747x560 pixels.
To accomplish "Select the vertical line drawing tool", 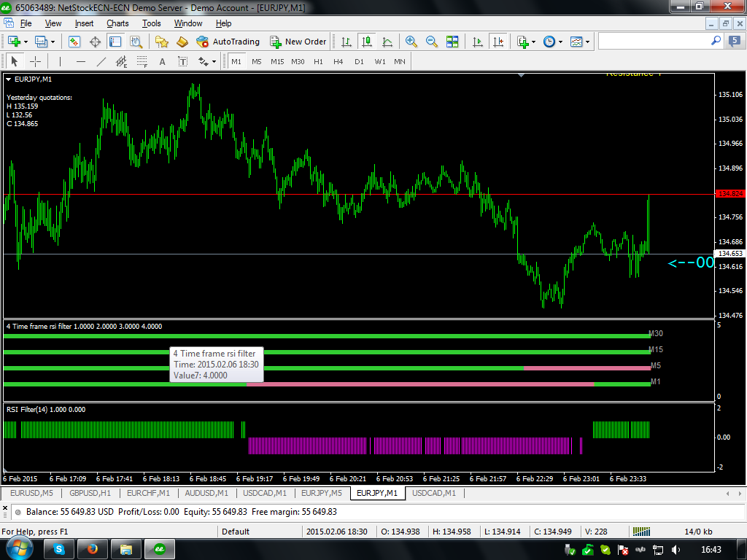I will click(x=59, y=62).
